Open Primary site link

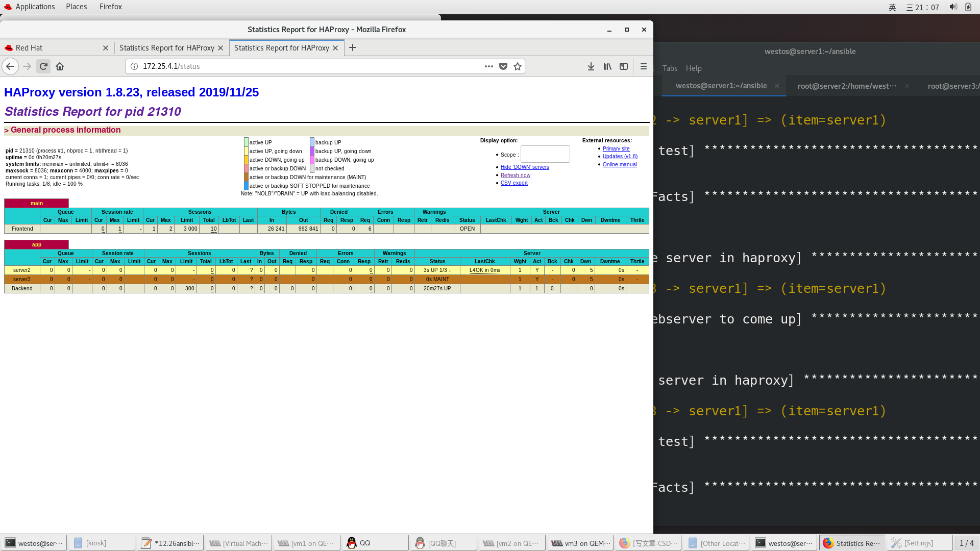616,149
